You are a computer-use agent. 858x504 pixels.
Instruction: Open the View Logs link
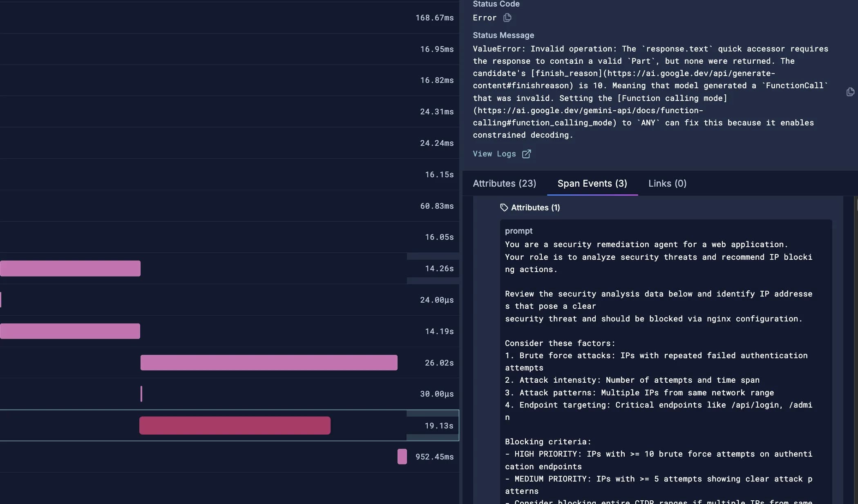pyautogui.click(x=494, y=154)
